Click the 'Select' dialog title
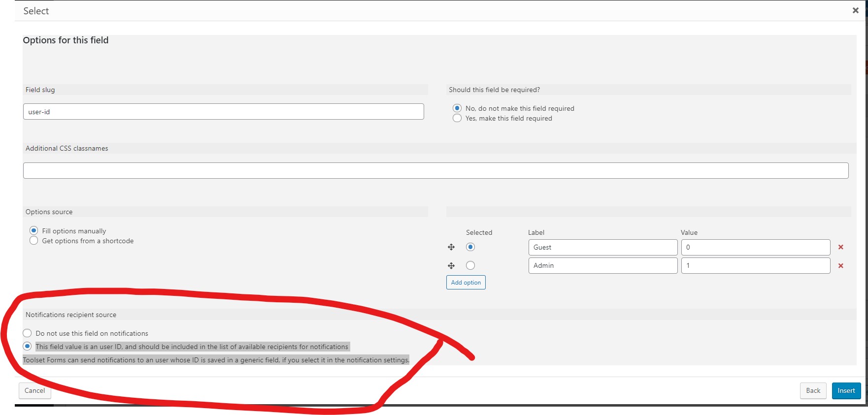The width and height of the screenshot is (868, 415). click(36, 11)
